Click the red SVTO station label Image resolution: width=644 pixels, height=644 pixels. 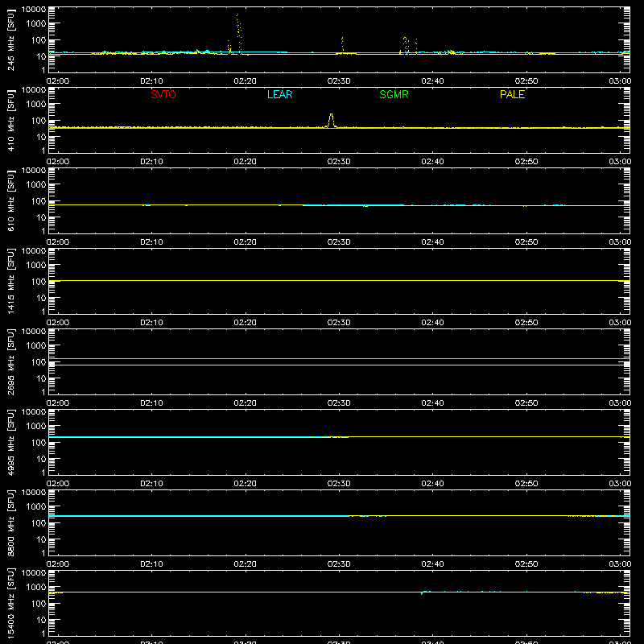[163, 94]
